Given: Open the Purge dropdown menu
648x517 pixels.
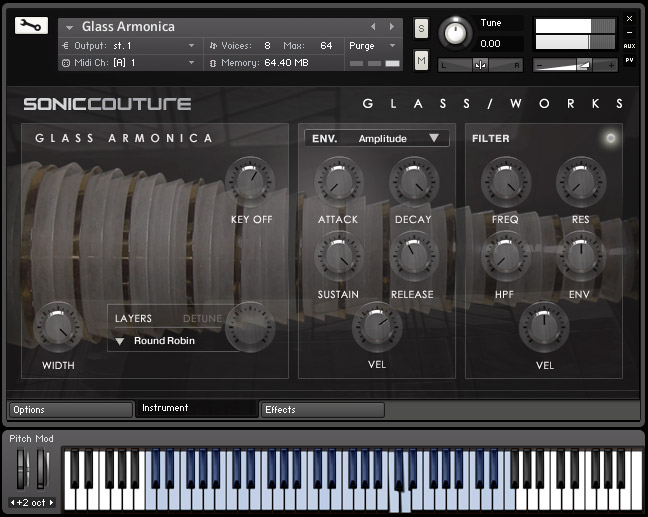Looking at the screenshot, I should pos(373,45).
